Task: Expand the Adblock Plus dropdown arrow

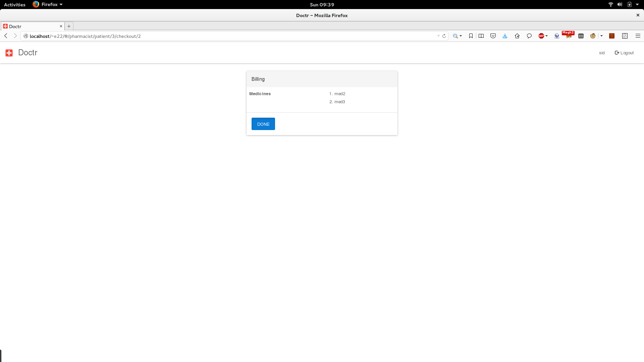Action: click(x=547, y=36)
